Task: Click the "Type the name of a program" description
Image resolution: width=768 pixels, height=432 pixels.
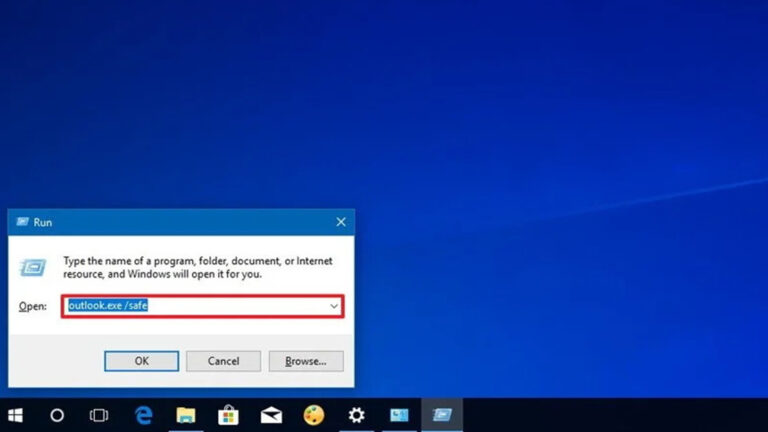Action: pyautogui.click(x=198, y=267)
